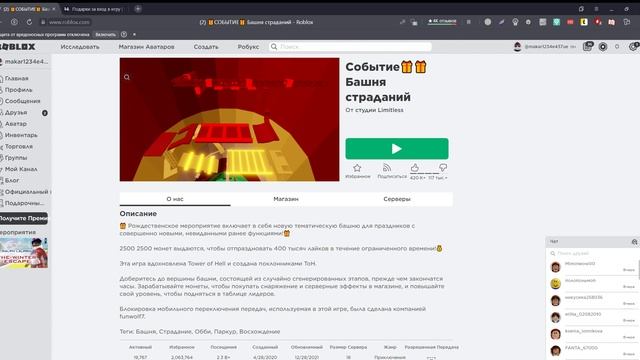The image size is (640, 360).
Task: Open the Limitless studio link
Action: [390, 110]
